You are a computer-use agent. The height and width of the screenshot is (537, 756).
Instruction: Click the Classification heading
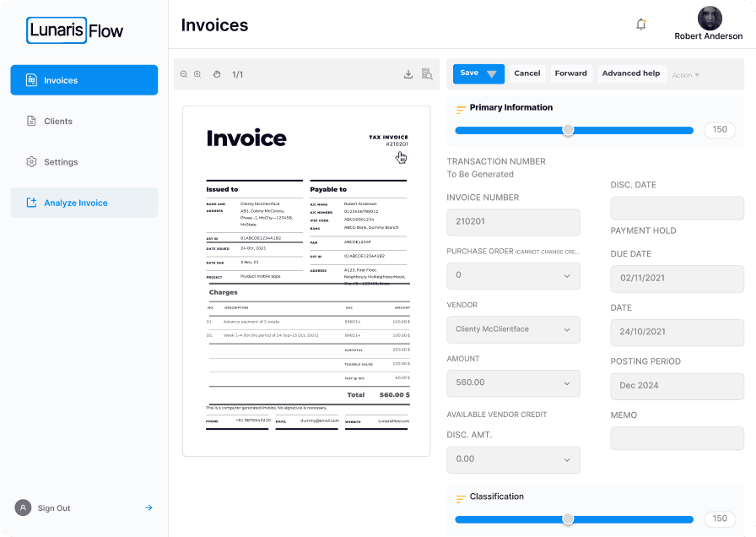pos(497,496)
